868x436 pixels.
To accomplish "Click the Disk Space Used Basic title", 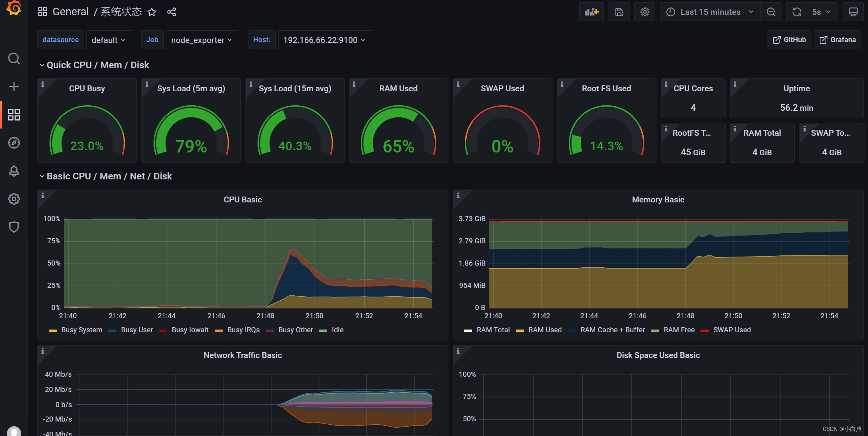I will pos(658,355).
